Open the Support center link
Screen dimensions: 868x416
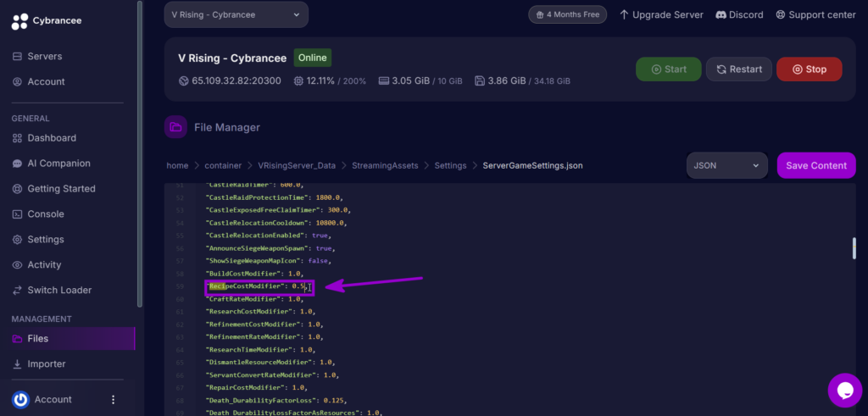[815, 15]
